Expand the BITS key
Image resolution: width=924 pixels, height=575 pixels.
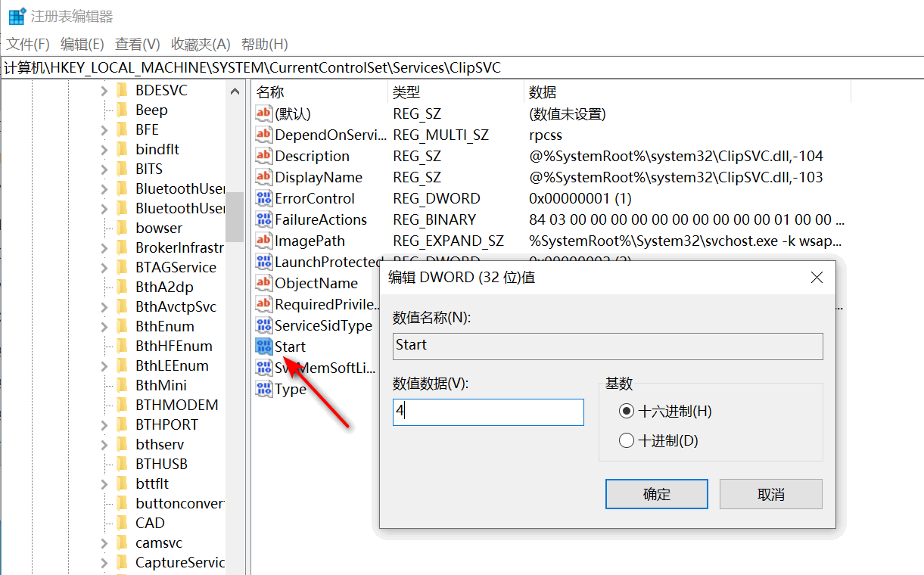[x=104, y=169]
